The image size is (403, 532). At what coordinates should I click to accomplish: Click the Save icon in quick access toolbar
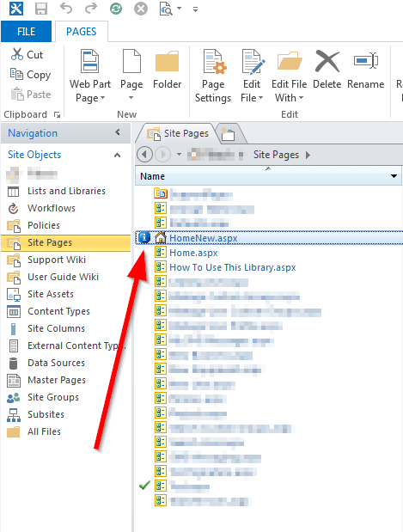(41, 9)
